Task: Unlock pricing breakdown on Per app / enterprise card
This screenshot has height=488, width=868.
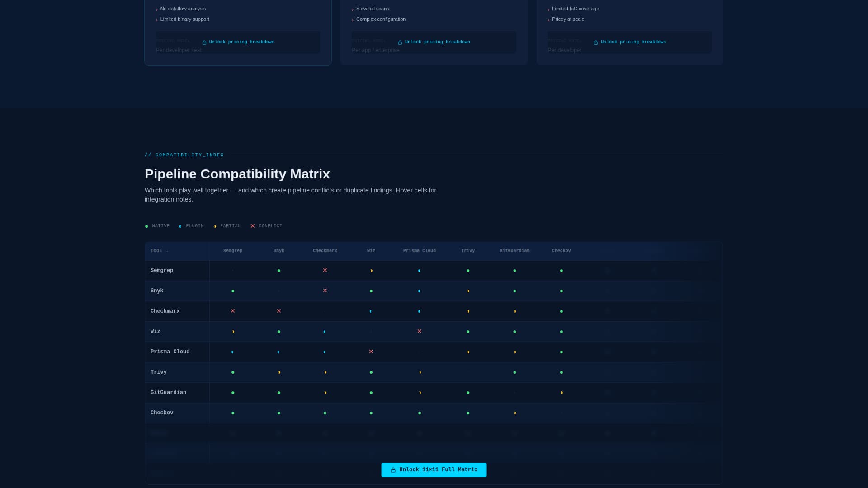Action: click(434, 42)
